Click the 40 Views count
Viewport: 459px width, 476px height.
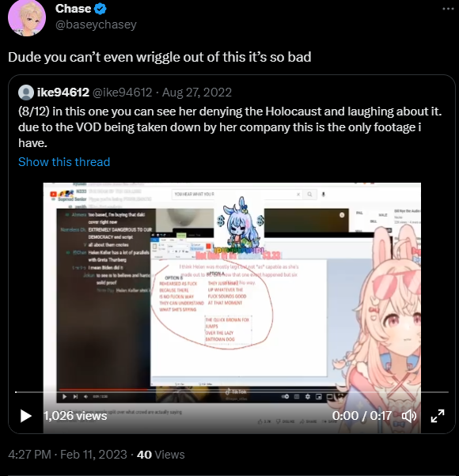(161, 455)
